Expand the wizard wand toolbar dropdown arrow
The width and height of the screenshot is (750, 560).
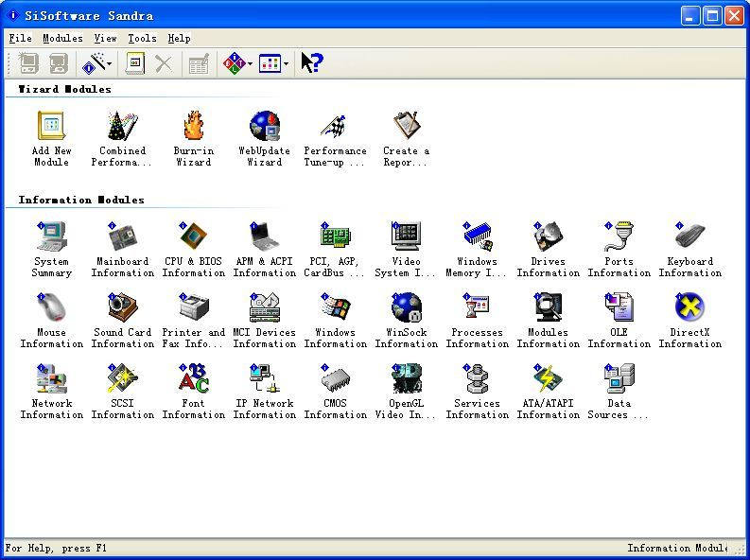pyautogui.click(x=110, y=64)
